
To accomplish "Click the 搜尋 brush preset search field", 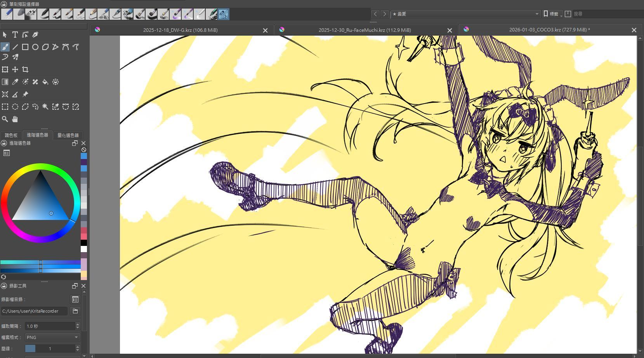I will [x=606, y=14].
